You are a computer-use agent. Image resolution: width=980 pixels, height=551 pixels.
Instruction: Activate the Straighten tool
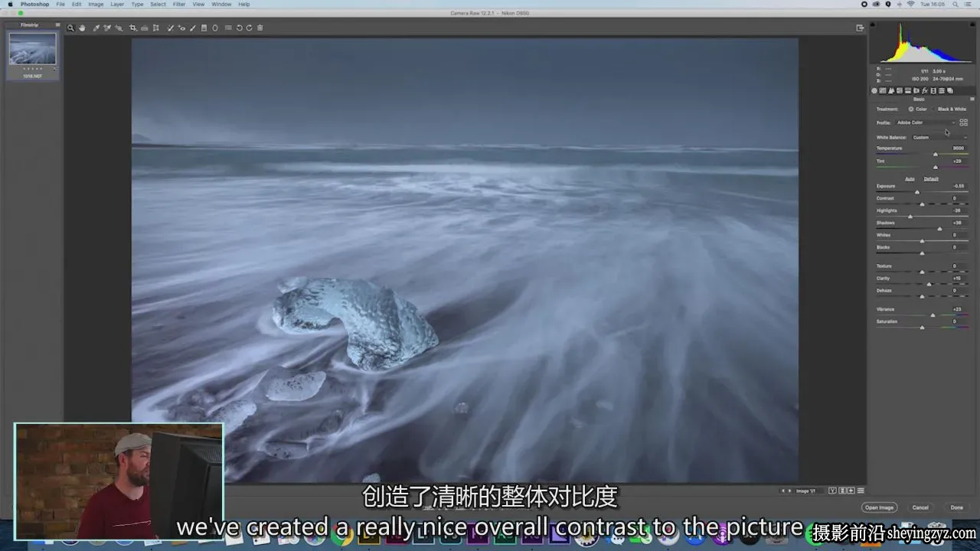[x=144, y=28]
